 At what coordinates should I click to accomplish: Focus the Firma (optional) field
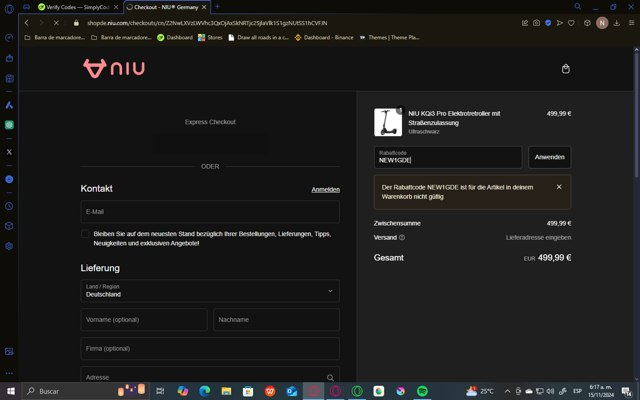click(210, 349)
